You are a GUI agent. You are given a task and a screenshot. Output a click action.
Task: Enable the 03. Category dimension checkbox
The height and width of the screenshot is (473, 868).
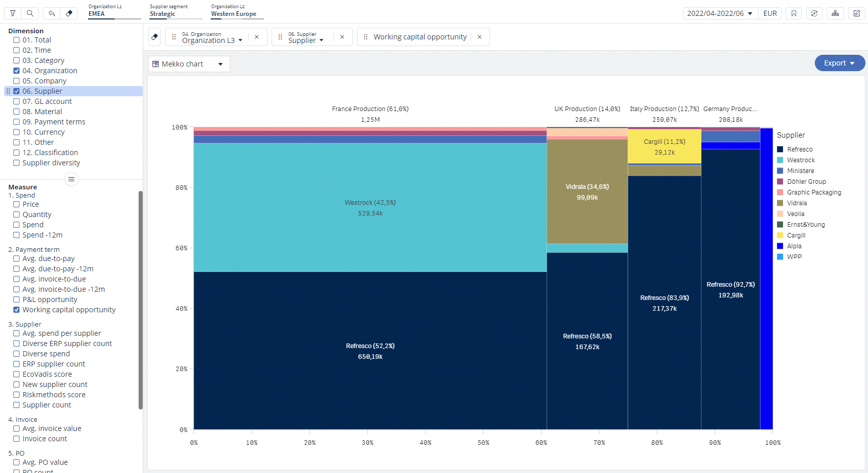(x=16, y=60)
